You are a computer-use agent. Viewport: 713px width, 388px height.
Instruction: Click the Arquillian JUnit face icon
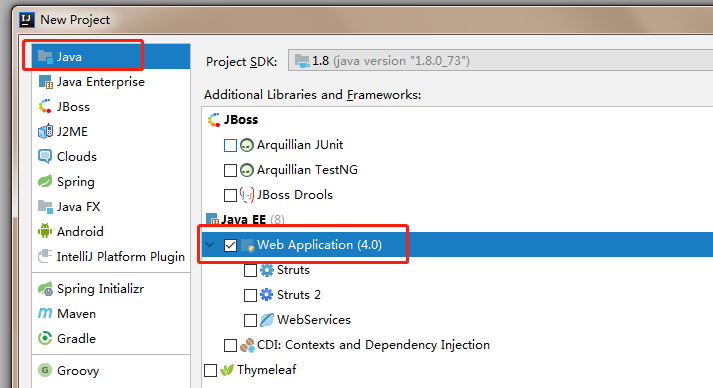tap(246, 145)
